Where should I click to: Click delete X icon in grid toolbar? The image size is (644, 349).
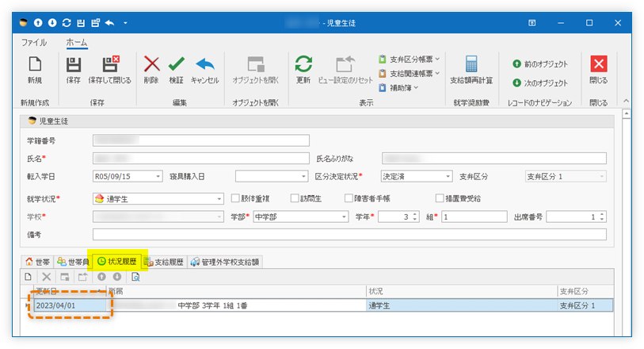pyautogui.click(x=47, y=277)
